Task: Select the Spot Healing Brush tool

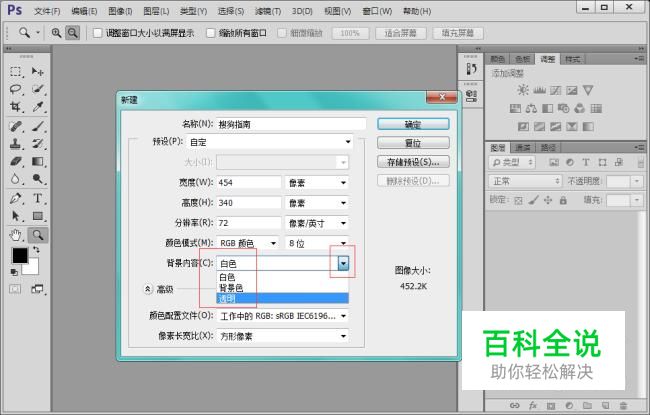Action: tap(16, 126)
